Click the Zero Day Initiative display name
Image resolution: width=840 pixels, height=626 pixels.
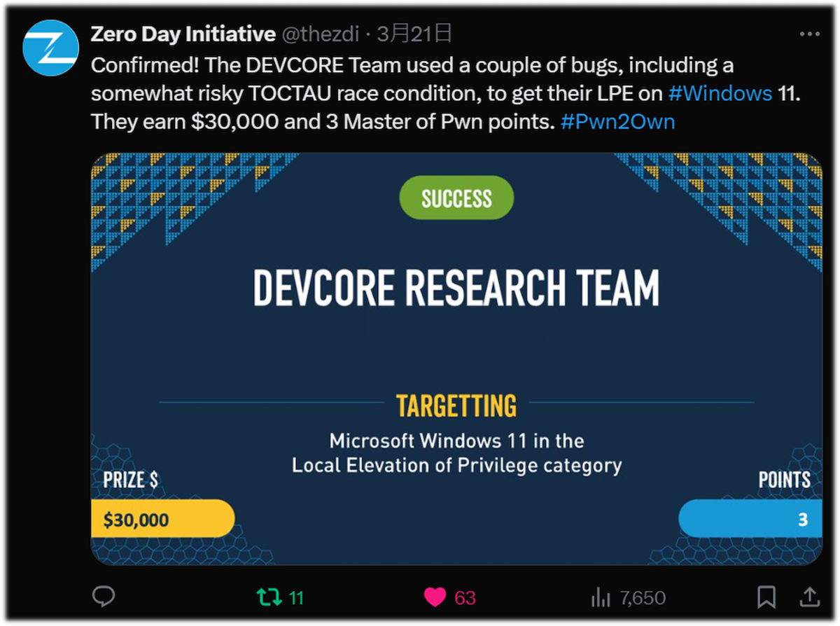click(183, 33)
